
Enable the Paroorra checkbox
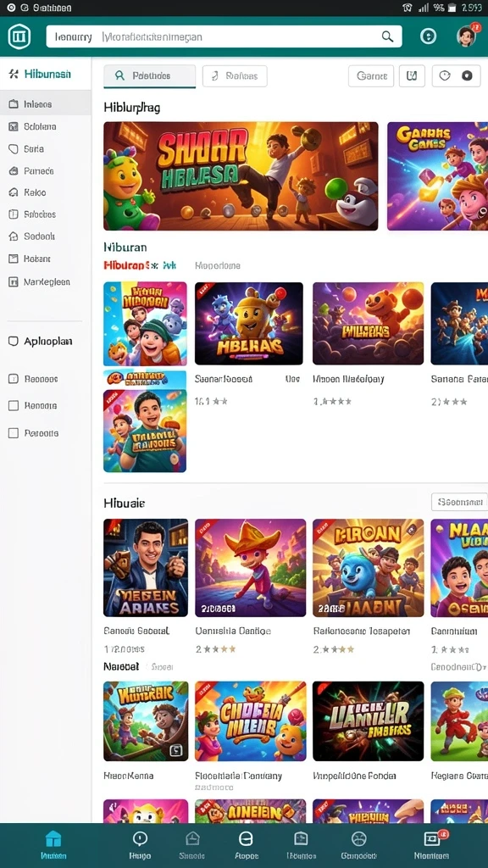[x=14, y=433]
